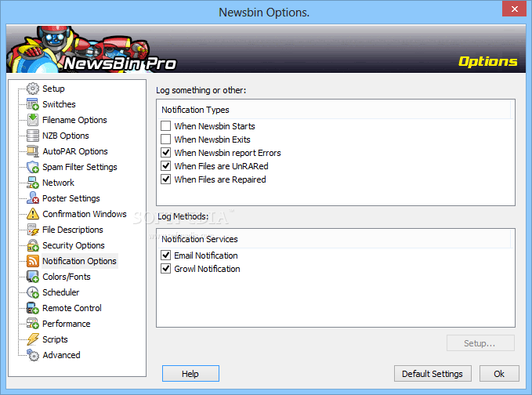Click the Performance icon
The image size is (532, 395).
click(x=33, y=324)
